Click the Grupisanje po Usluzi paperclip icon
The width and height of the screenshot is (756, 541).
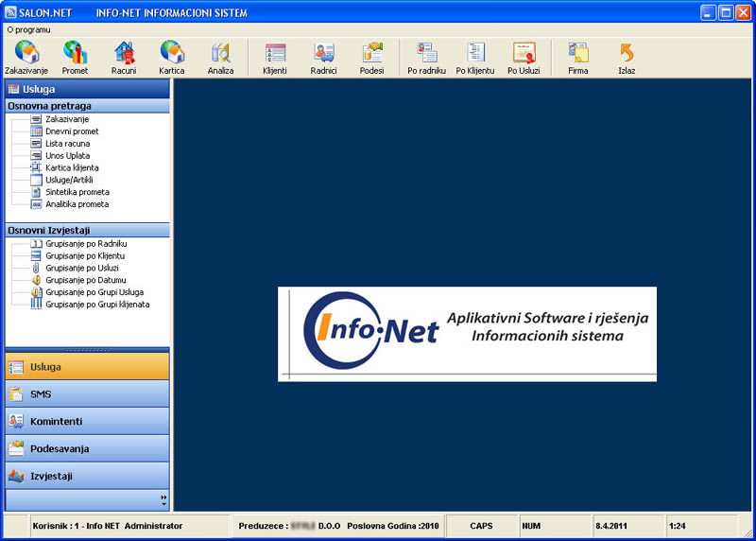pos(36,268)
